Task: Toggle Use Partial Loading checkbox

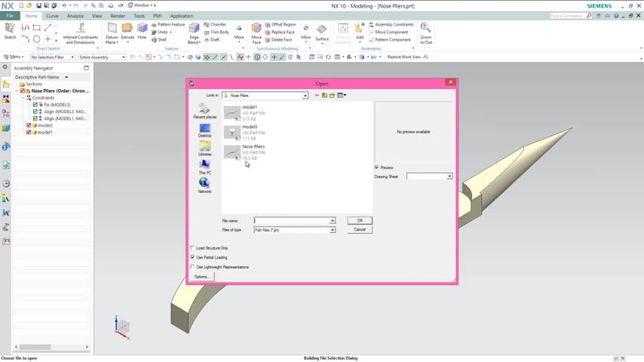Action: 192,257
